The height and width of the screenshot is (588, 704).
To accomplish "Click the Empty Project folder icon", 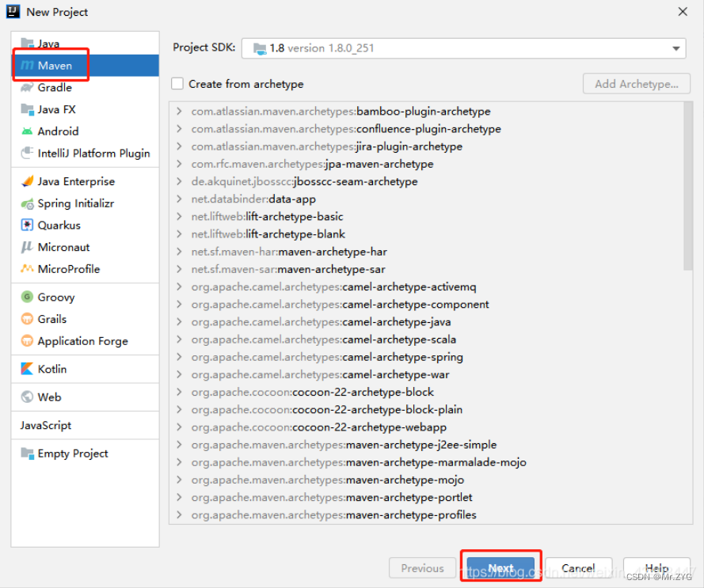I will click(x=28, y=453).
